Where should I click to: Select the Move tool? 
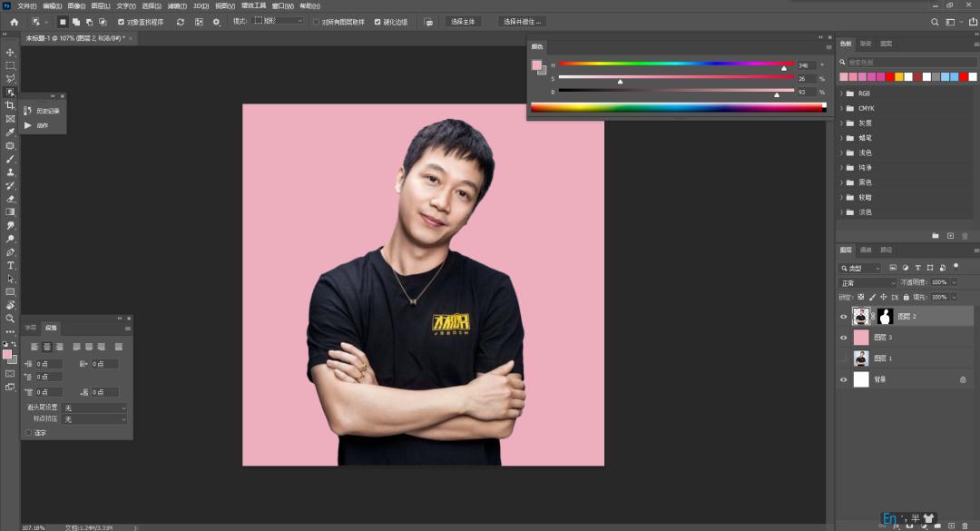click(10, 53)
